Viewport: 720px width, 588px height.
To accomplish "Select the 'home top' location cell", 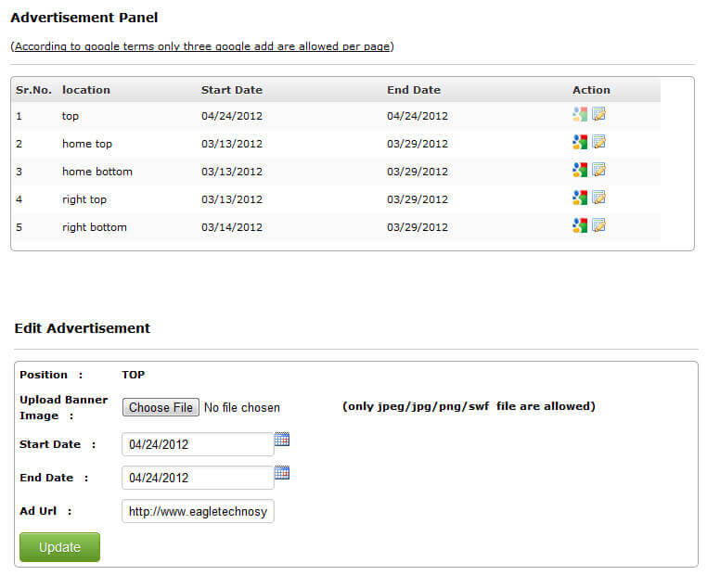I will click(x=87, y=144).
